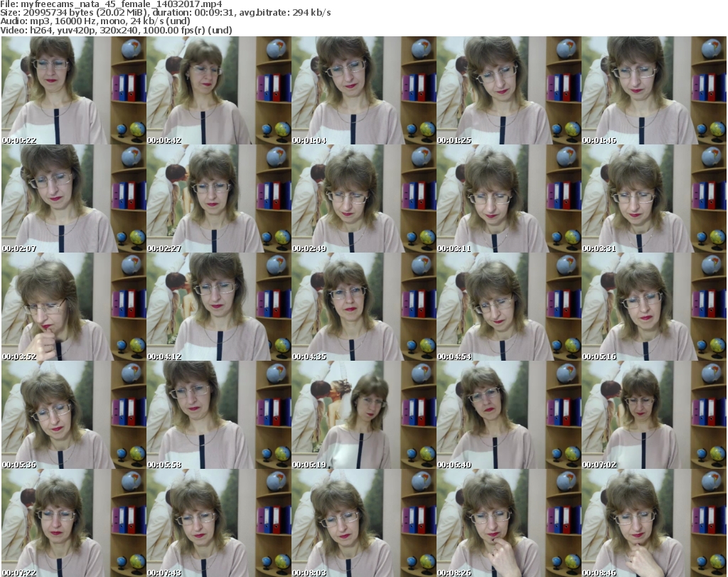The height and width of the screenshot is (577, 728).
Task: Click the thumbnail stamped 00:03:52
Action: 74,307
